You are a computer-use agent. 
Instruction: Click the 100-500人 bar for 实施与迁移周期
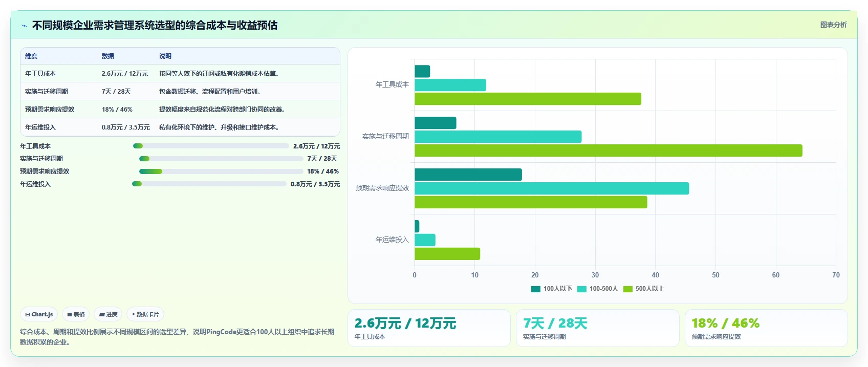coord(498,137)
